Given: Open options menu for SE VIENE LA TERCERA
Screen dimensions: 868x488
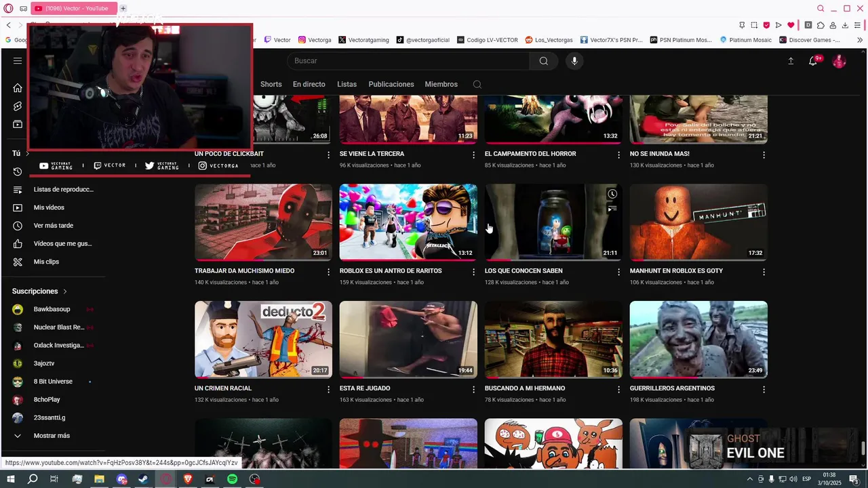Looking at the screenshot, I should [x=474, y=155].
